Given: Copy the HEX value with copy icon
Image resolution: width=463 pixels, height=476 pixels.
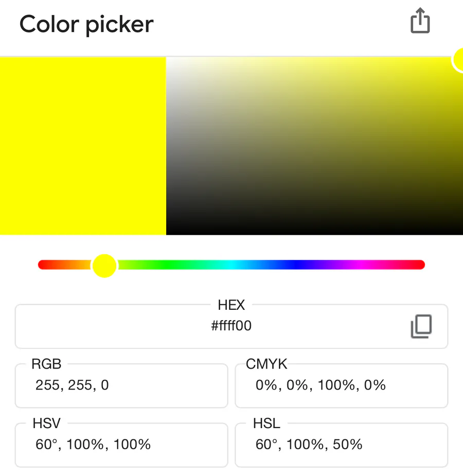Looking at the screenshot, I should [x=421, y=326].
